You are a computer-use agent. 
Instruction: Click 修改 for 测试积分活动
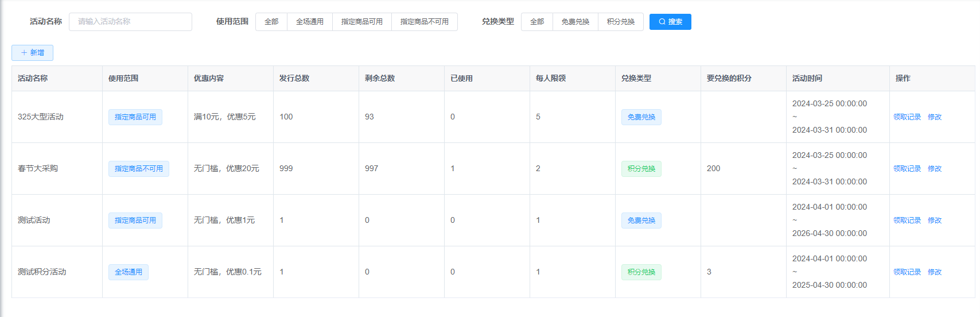[935, 272]
